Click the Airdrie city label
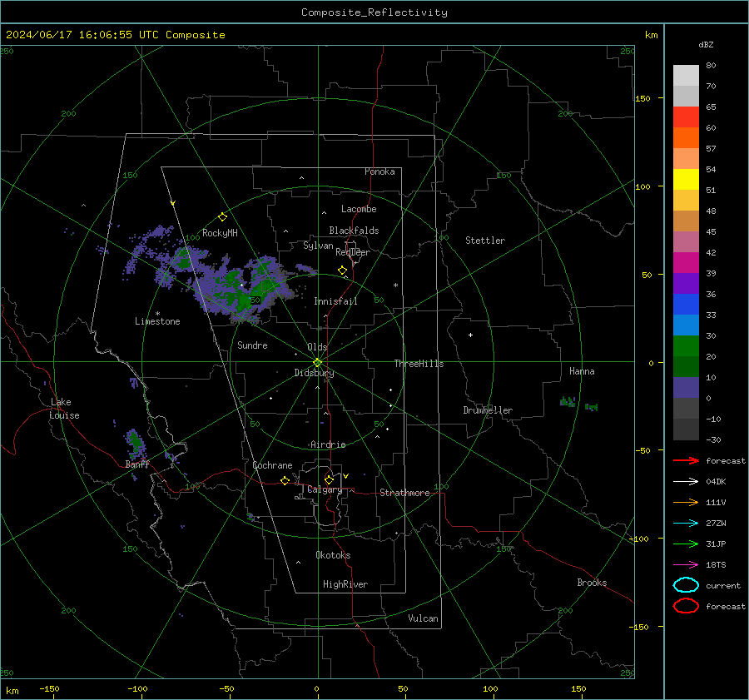Screen dimensions: 749x700 (x=328, y=444)
